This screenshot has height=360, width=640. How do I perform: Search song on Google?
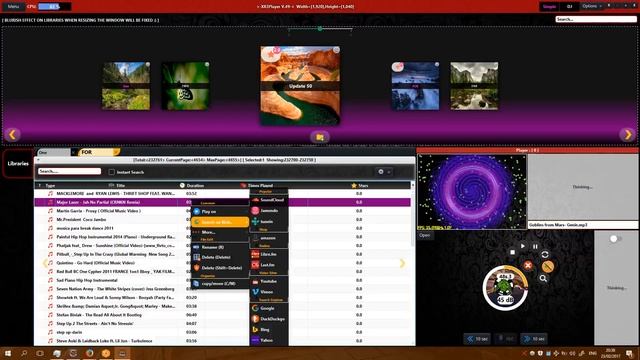(269, 308)
